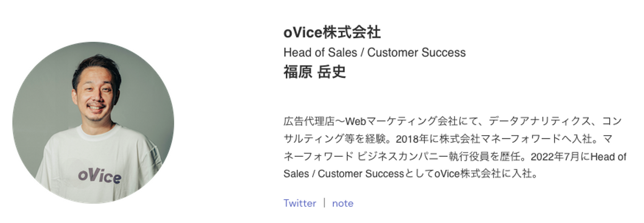
Task: Click the oVice logo on the T-shirt
Action: (99, 175)
